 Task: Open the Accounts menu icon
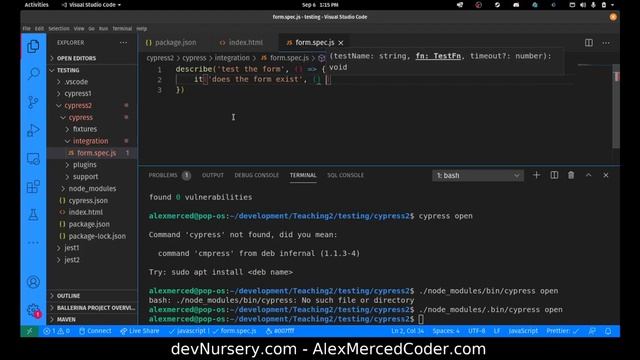(x=33, y=282)
